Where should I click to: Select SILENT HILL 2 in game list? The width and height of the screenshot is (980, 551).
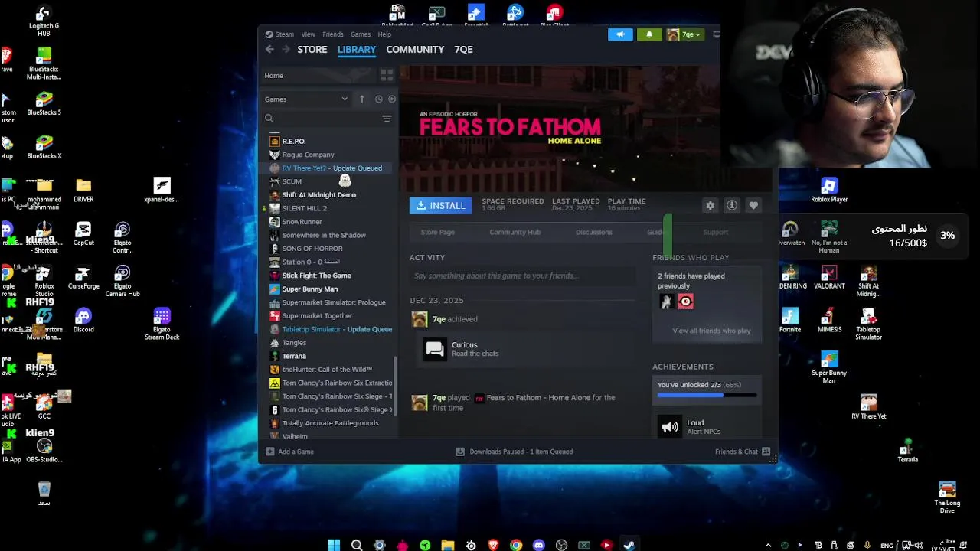pyautogui.click(x=304, y=208)
